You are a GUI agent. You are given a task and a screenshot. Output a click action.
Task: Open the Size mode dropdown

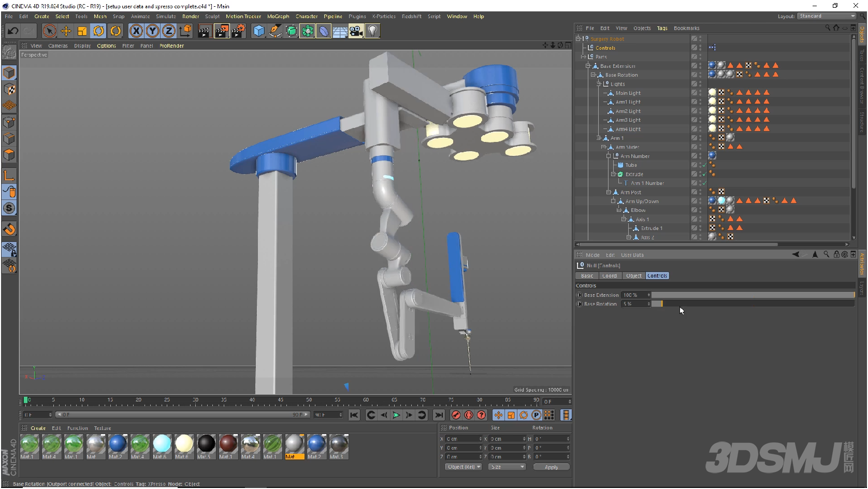(507, 467)
